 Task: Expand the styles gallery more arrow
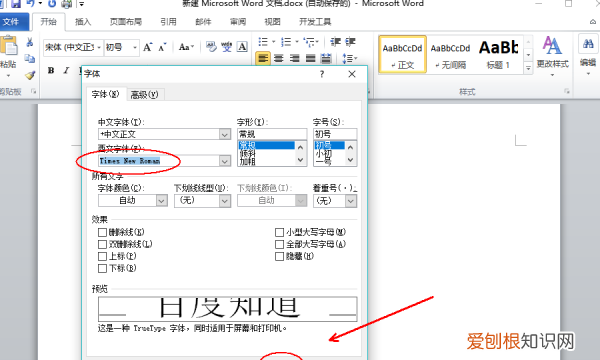click(528, 68)
